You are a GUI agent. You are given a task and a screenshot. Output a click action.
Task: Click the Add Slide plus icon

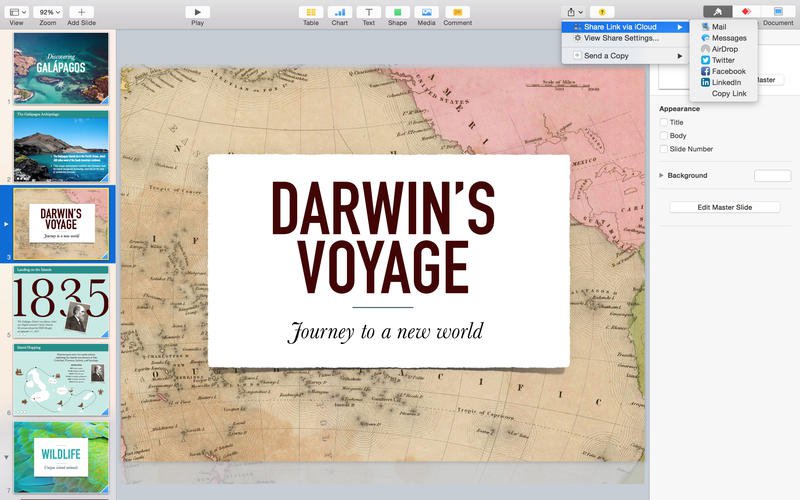coord(81,11)
